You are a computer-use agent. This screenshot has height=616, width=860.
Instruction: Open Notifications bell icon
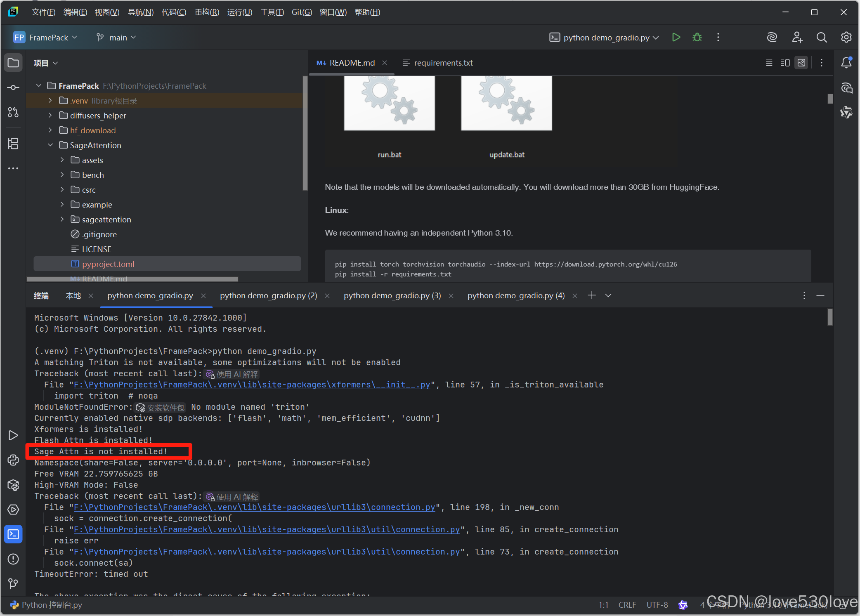[x=846, y=63]
